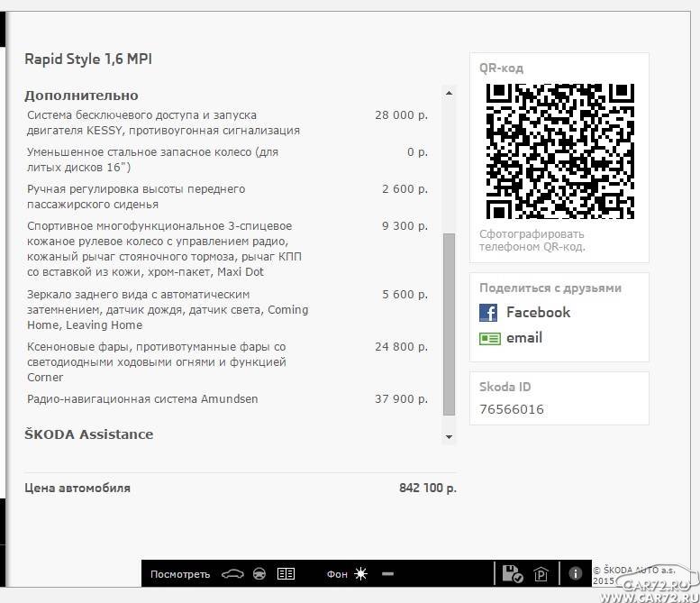
Task: Click the Skoda ID heading
Action: [505, 387]
